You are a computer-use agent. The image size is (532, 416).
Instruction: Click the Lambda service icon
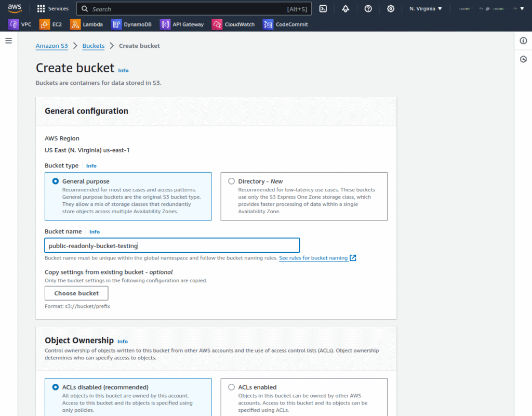75,24
